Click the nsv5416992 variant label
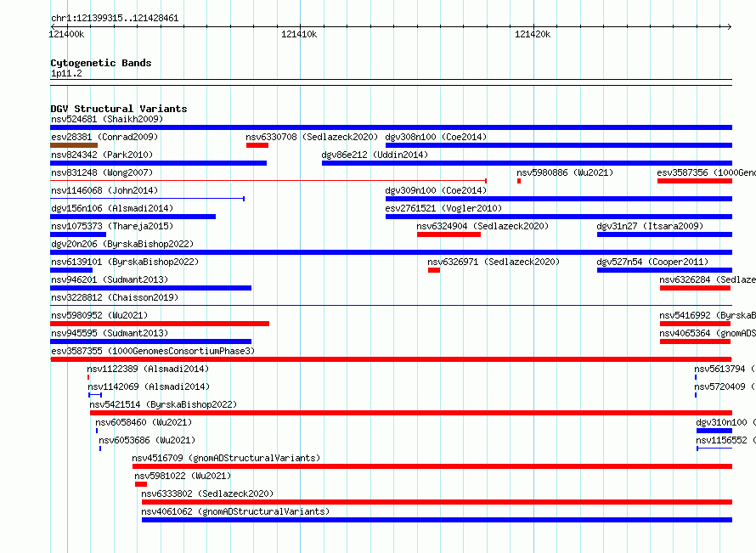The image size is (756, 553). click(x=708, y=315)
